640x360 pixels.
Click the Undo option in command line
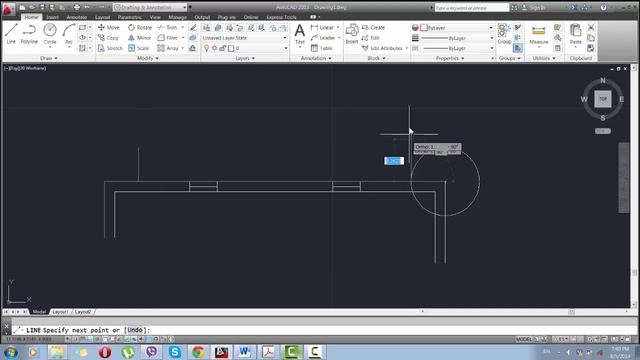point(135,330)
